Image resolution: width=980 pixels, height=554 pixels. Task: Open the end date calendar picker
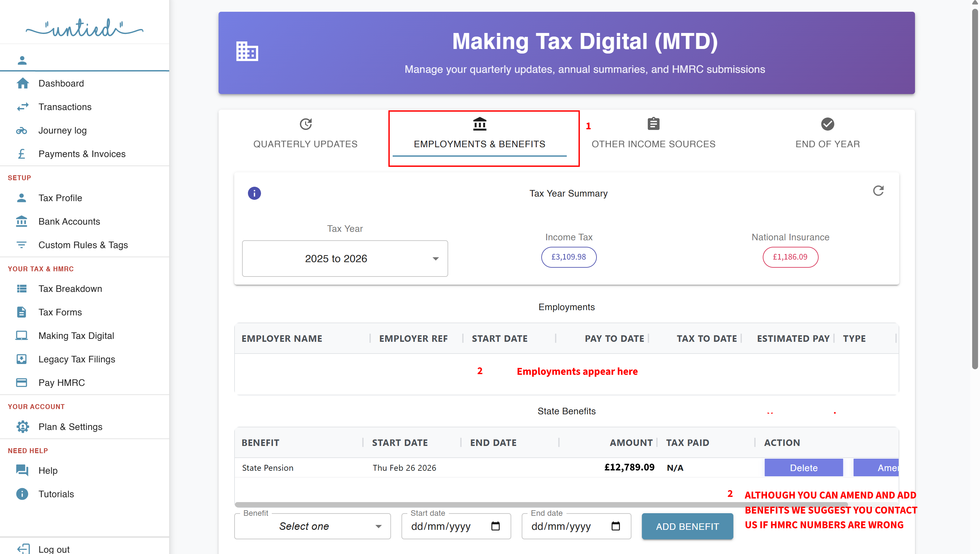tap(615, 526)
